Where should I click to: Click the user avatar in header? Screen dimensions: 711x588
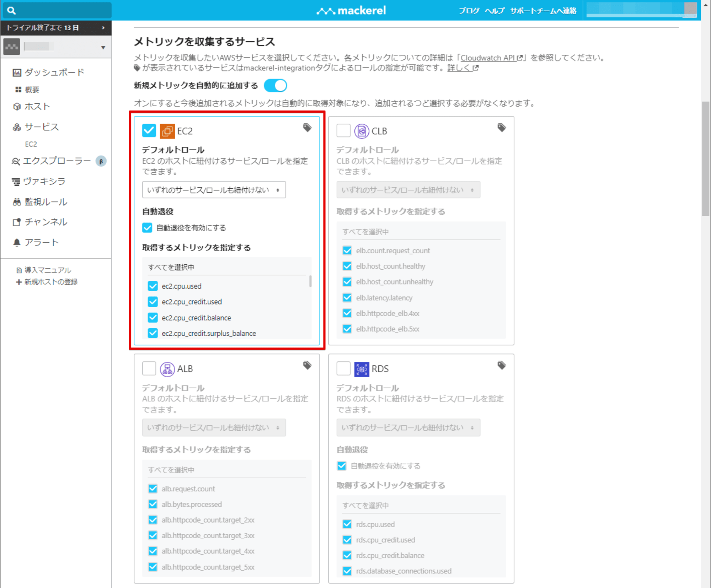point(690,9)
